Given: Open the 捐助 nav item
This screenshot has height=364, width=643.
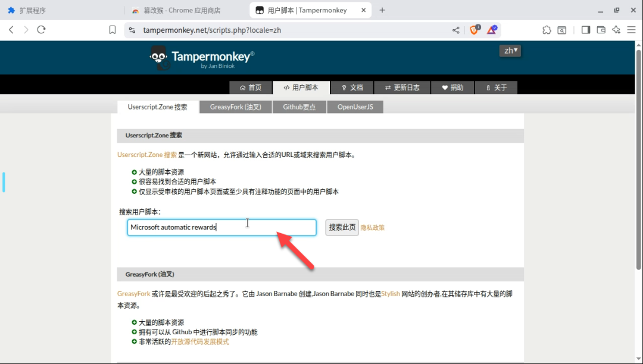Looking at the screenshot, I should pos(452,87).
